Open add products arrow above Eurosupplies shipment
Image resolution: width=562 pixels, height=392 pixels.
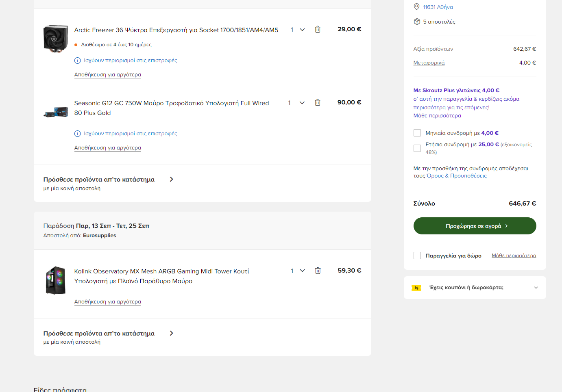click(x=171, y=179)
